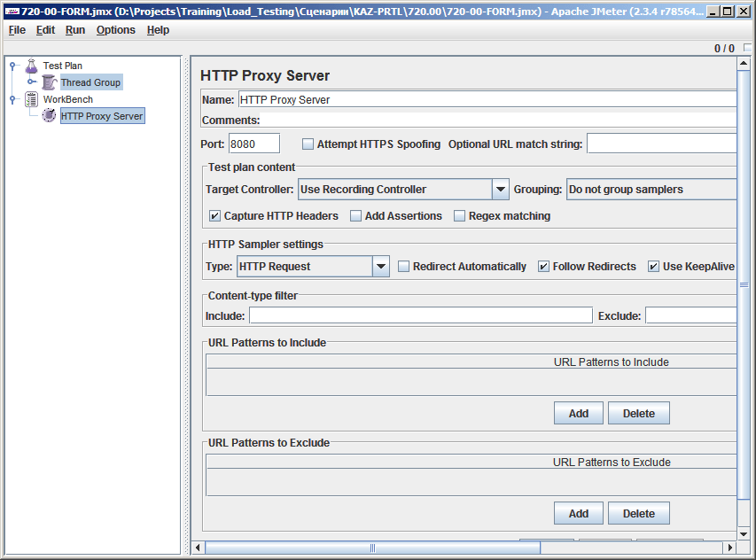Viewport: 756px width, 560px height.
Task: Click the 0 / 0 thread counter
Action: [724, 48]
